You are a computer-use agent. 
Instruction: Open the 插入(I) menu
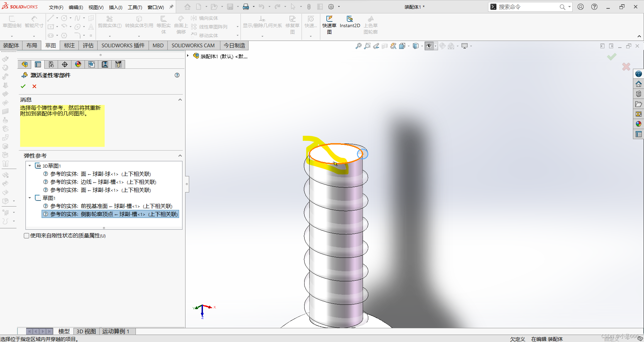pyautogui.click(x=116, y=7)
